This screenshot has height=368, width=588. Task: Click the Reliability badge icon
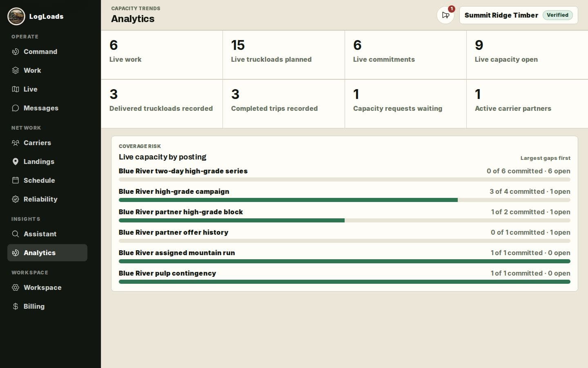(x=16, y=199)
